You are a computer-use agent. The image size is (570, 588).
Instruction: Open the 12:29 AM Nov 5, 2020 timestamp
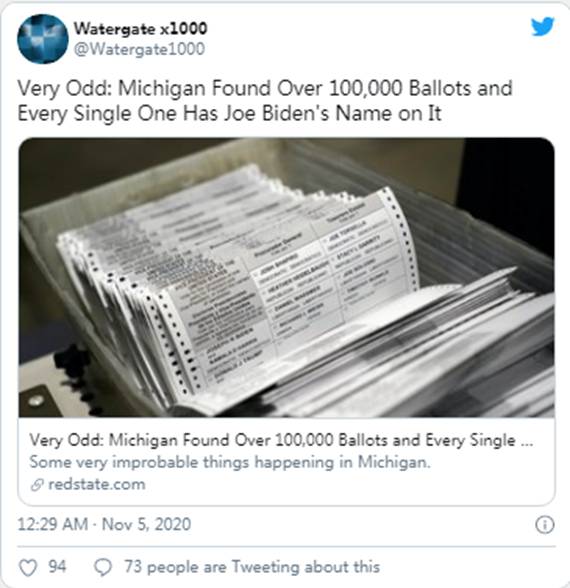[x=104, y=524]
